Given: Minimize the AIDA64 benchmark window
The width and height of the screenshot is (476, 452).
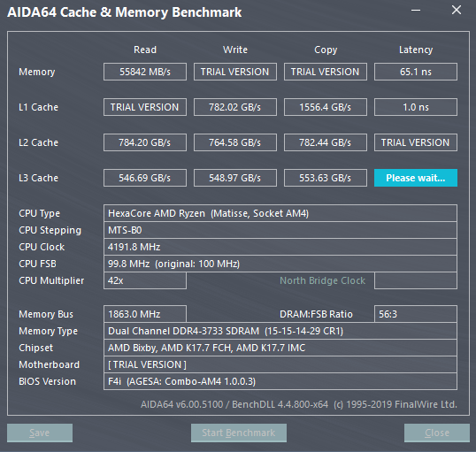Looking at the screenshot, I should coord(416,11).
